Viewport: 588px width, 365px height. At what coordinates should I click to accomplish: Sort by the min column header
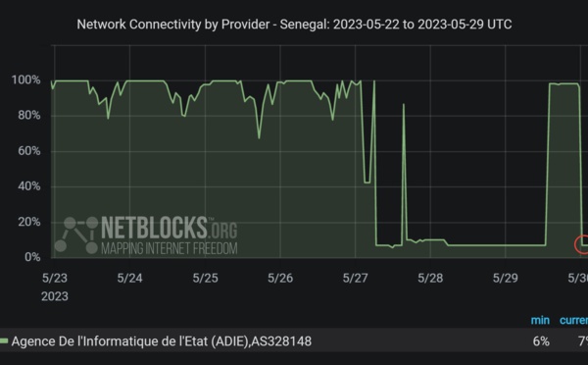(540, 320)
